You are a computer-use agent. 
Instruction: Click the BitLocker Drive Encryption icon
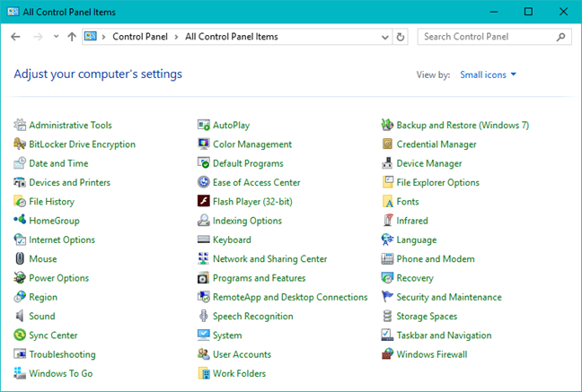pos(21,144)
